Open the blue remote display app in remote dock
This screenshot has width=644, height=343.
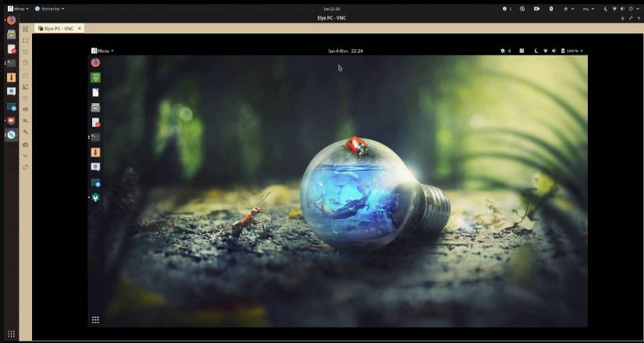click(95, 182)
